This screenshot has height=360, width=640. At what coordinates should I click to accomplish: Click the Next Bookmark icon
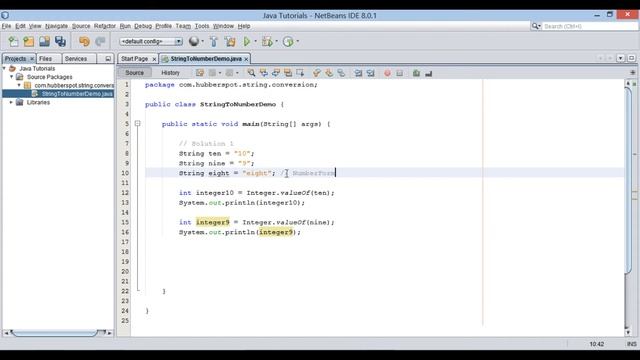(x=329, y=73)
